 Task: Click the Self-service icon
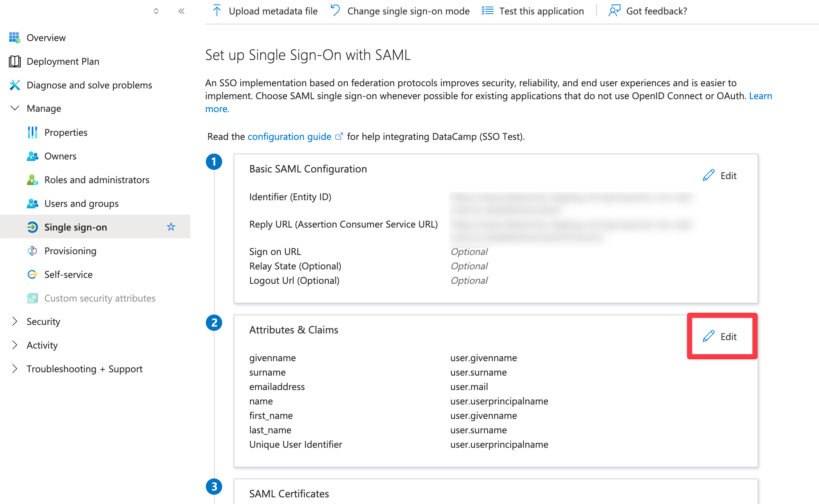click(x=32, y=274)
